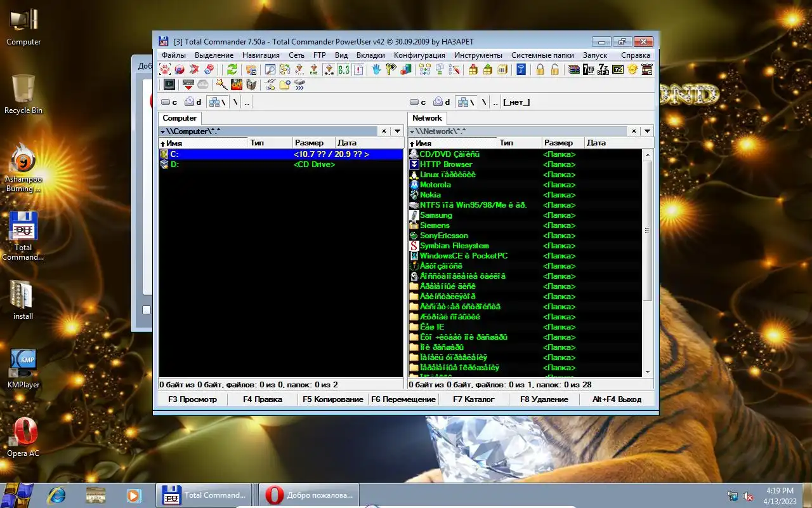Click the Opera taskbar button Добро пожалова...
Image resolution: width=812 pixels, height=508 pixels.
[309, 495]
